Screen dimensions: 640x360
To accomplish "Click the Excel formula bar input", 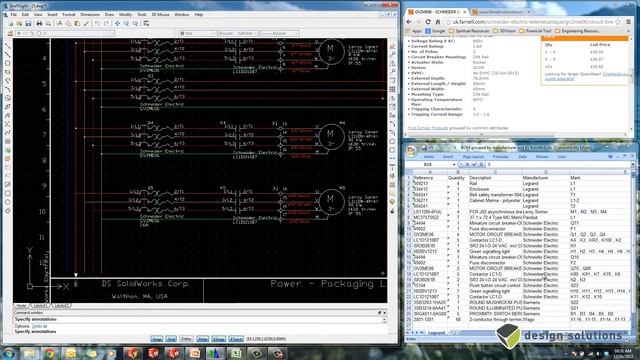I will [x=557, y=164].
